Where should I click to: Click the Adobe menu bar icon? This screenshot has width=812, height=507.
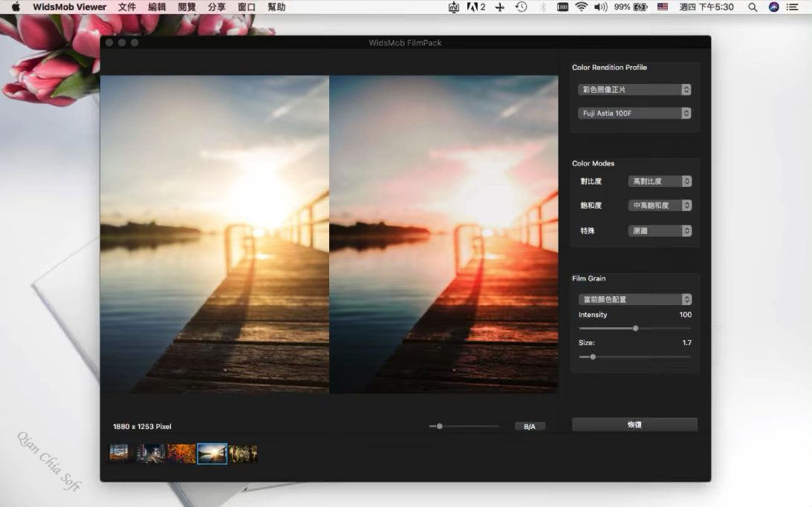[476, 7]
